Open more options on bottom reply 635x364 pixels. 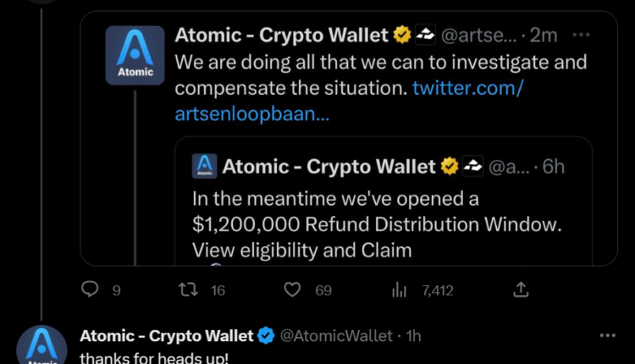(607, 335)
